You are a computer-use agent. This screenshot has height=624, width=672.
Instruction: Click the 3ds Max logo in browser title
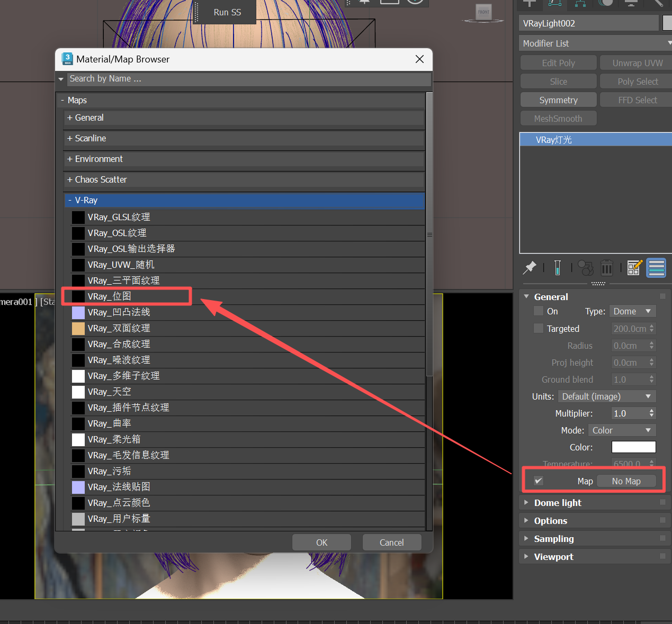[x=67, y=59]
